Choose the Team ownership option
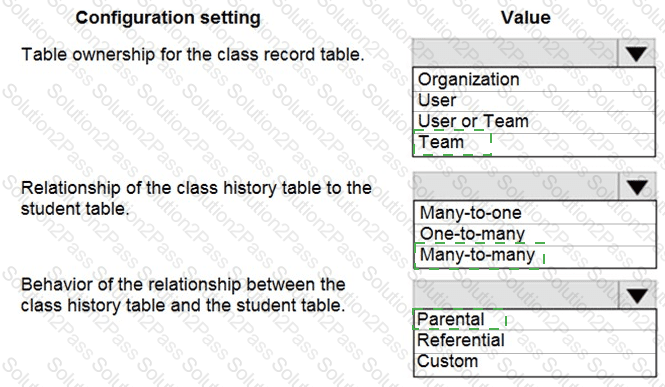This screenshot has height=387, width=665. pos(534,144)
